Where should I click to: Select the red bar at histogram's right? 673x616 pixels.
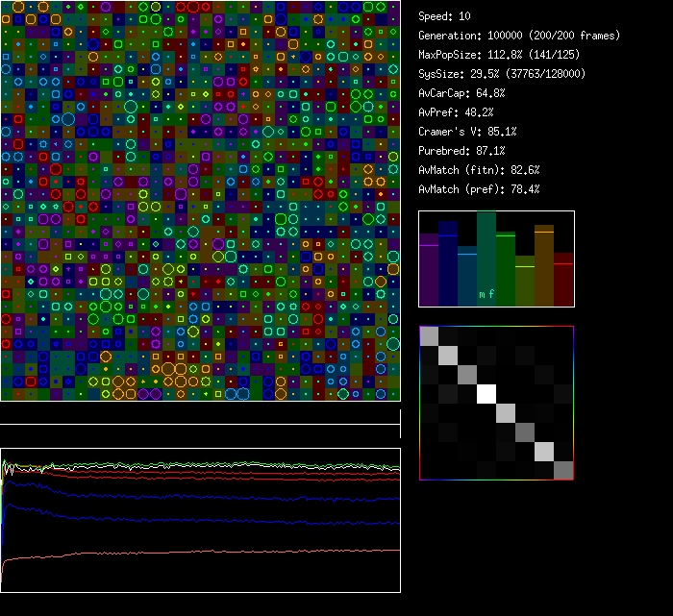(x=563, y=279)
